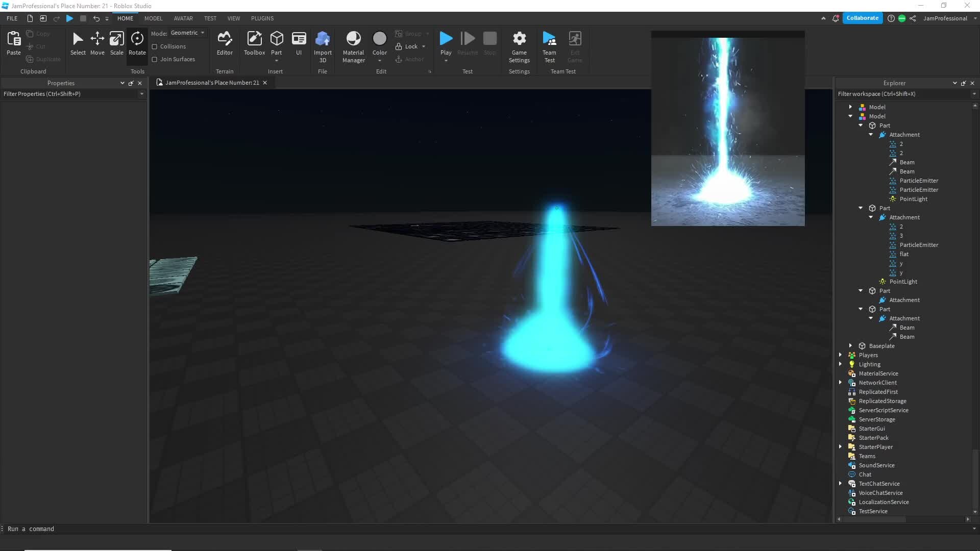This screenshot has width=980, height=551.
Task: Expand the Baseplate tree item
Action: 850,346
